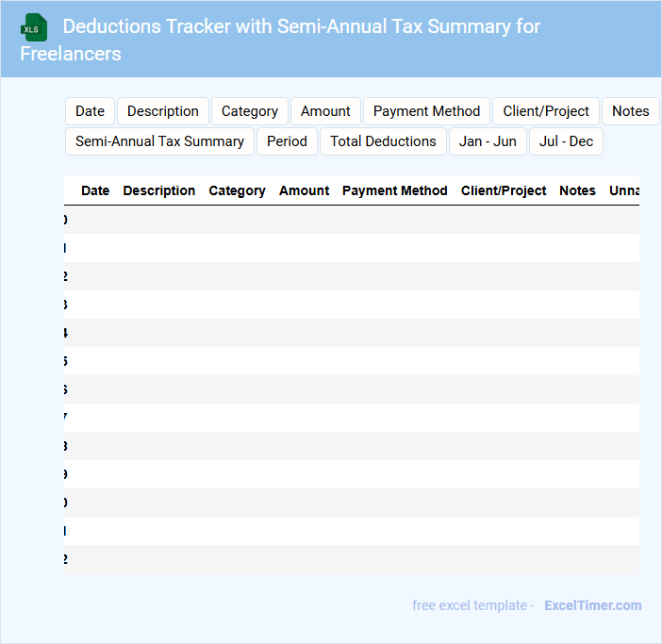The width and height of the screenshot is (662, 644).
Task: Select the Payment Method tag
Action: coord(426,111)
